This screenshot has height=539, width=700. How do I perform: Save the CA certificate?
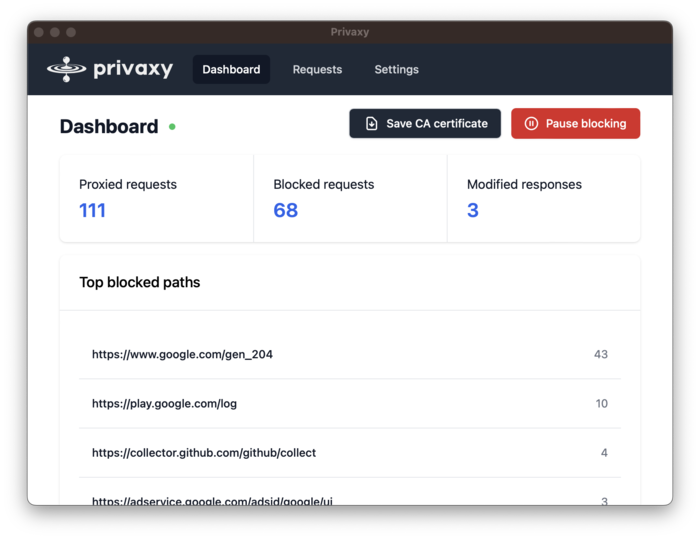click(425, 124)
